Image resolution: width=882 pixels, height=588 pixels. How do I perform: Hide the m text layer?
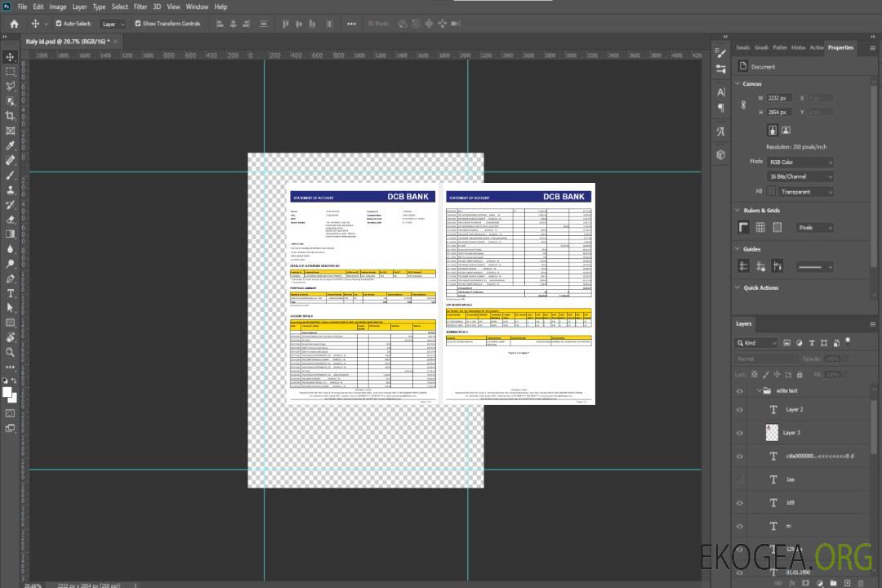pos(740,526)
